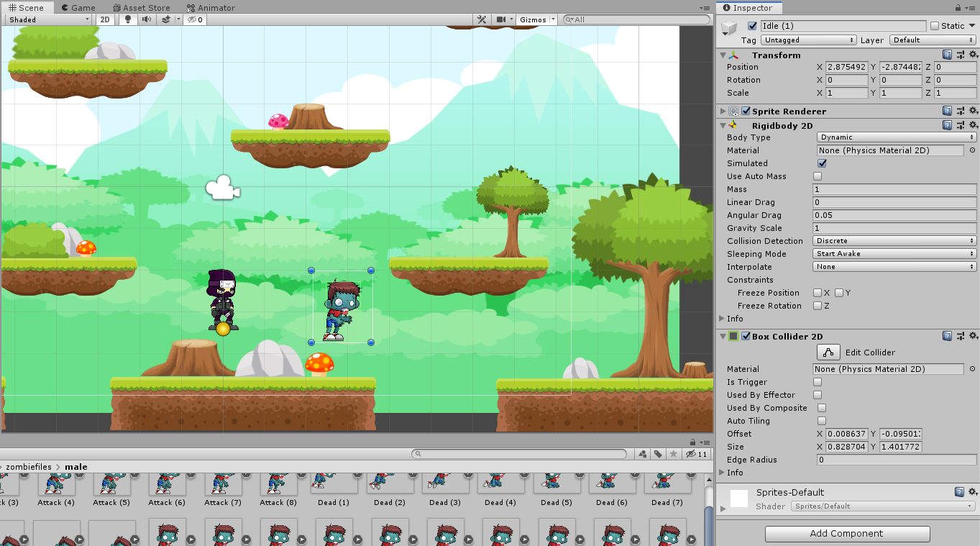Open the Inspector panel options menu icon
980x546 pixels.
[x=971, y=8]
